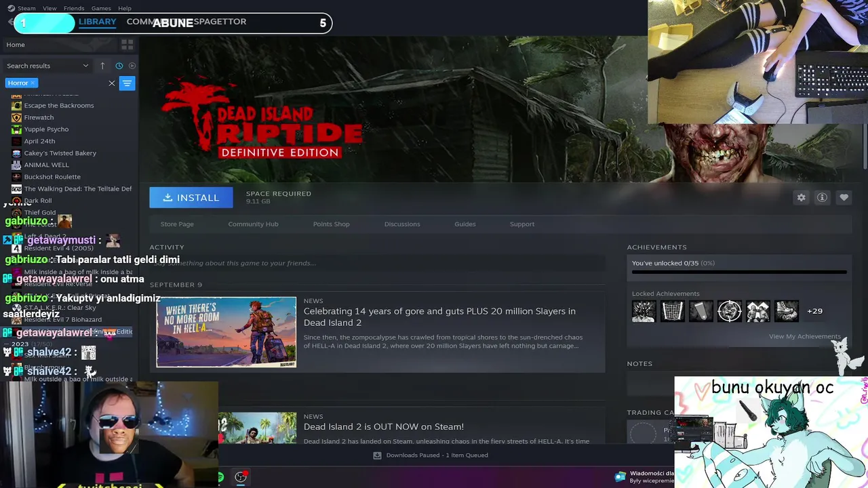This screenshot has width=868, height=488.
Task: Click the two fighters locked achievement icon
Action: coord(757,311)
